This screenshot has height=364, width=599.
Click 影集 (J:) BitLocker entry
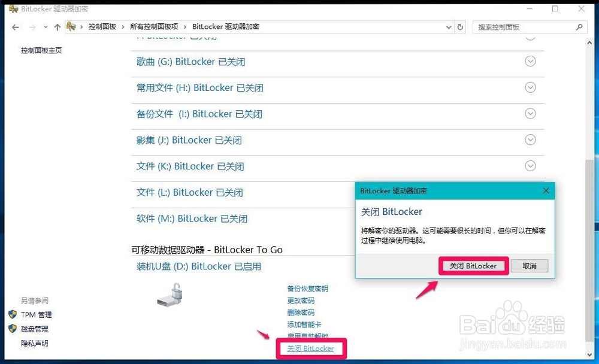pos(189,140)
